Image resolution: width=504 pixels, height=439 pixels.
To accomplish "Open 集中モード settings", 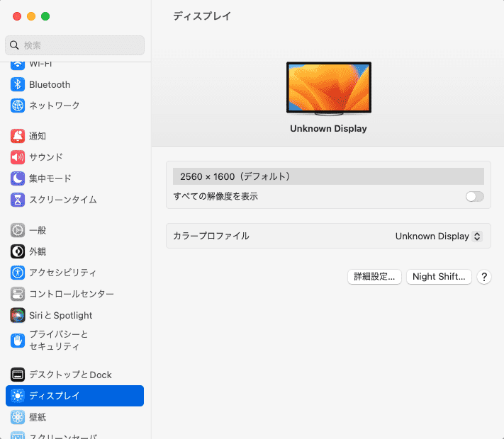I will pyautogui.click(x=74, y=178).
